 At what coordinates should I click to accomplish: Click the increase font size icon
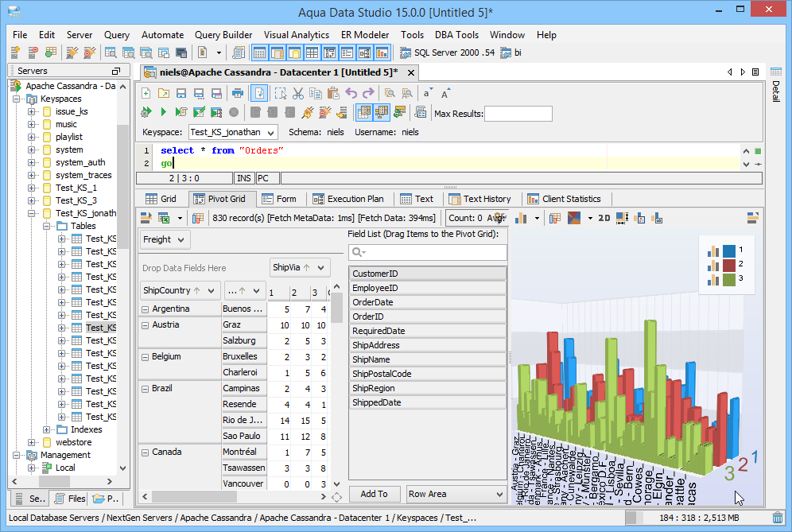point(445,94)
